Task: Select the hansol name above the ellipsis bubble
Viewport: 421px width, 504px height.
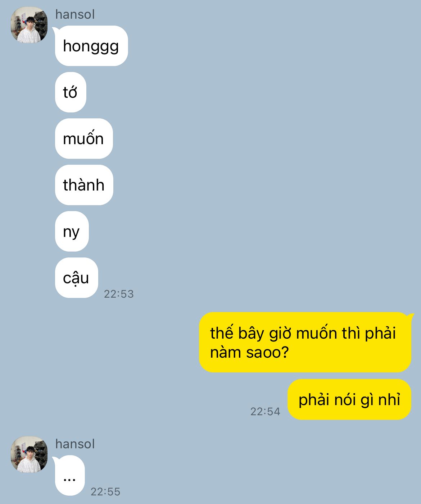Action: tap(75, 444)
